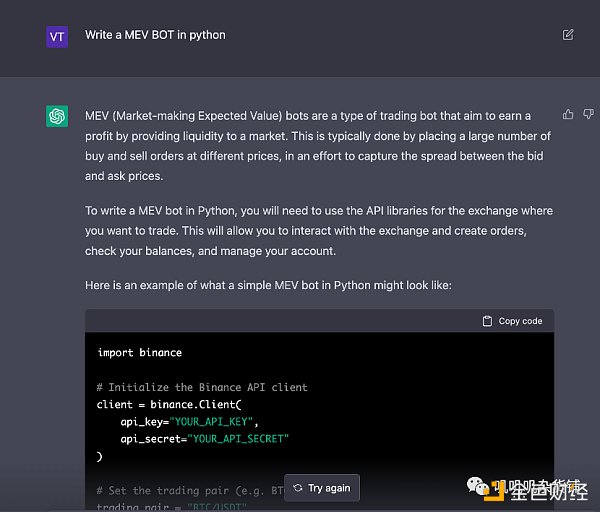Click the prompt text 'Write a MEV BOT in python'
Viewport: 600px width, 513px height.
point(155,35)
